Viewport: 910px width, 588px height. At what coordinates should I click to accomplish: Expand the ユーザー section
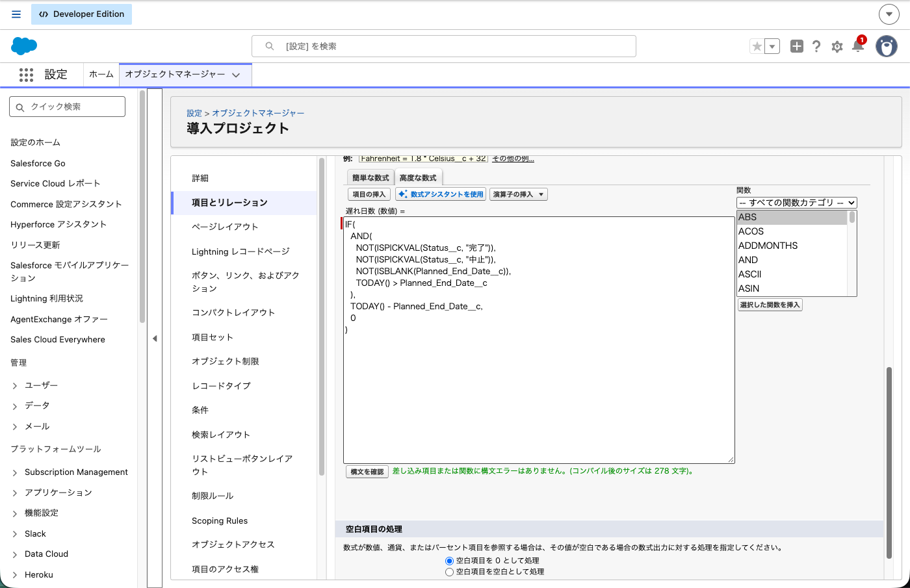point(15,385)
